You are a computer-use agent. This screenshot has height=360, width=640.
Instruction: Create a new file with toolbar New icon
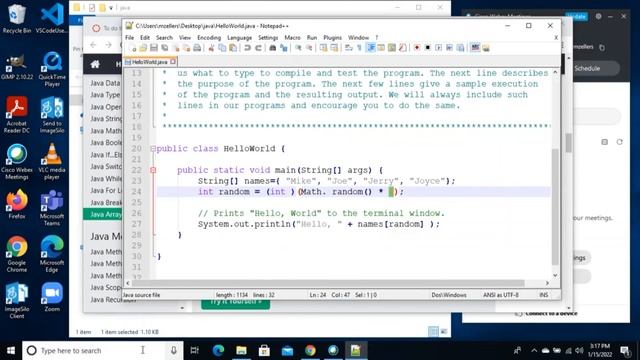(x=133, y=48)
